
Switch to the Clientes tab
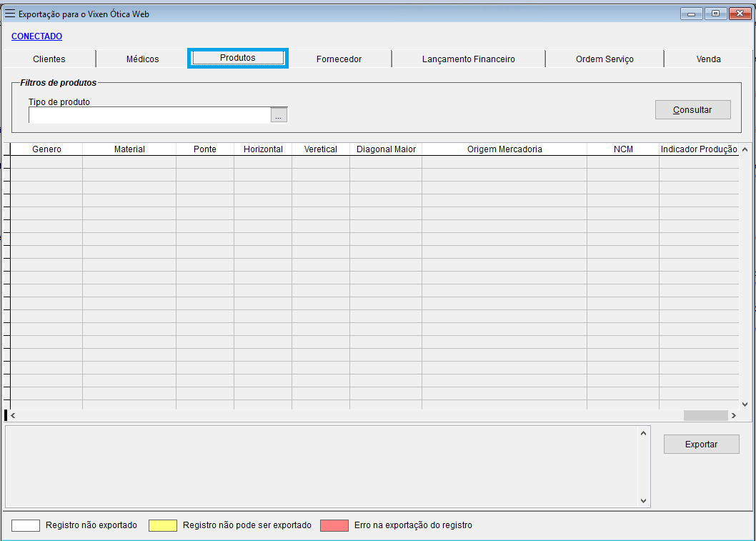tap(49, 59)
